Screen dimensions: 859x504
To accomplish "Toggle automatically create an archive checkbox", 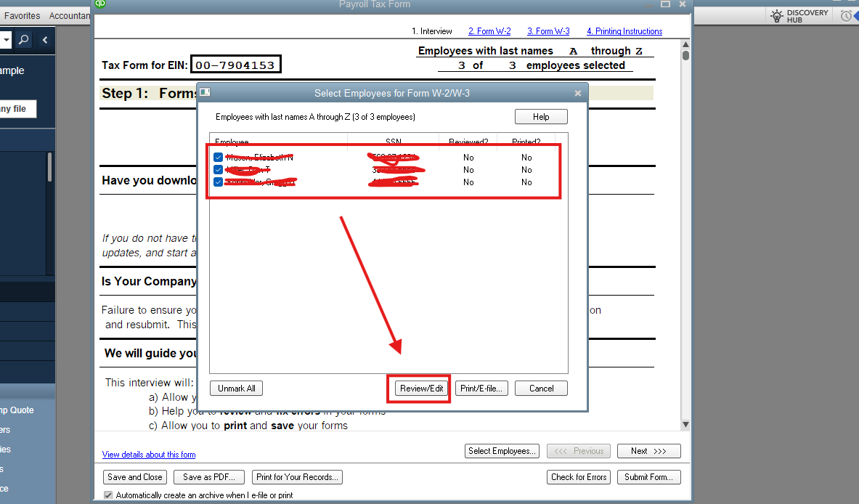I will tap(108, 495).
